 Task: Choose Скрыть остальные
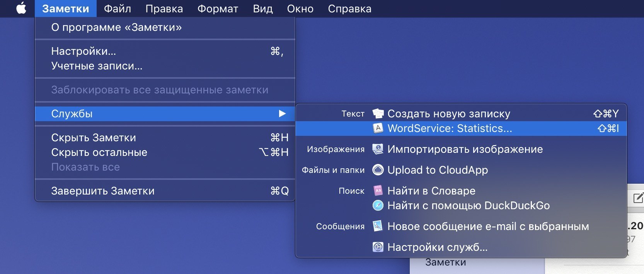click(x=165, y=152)
